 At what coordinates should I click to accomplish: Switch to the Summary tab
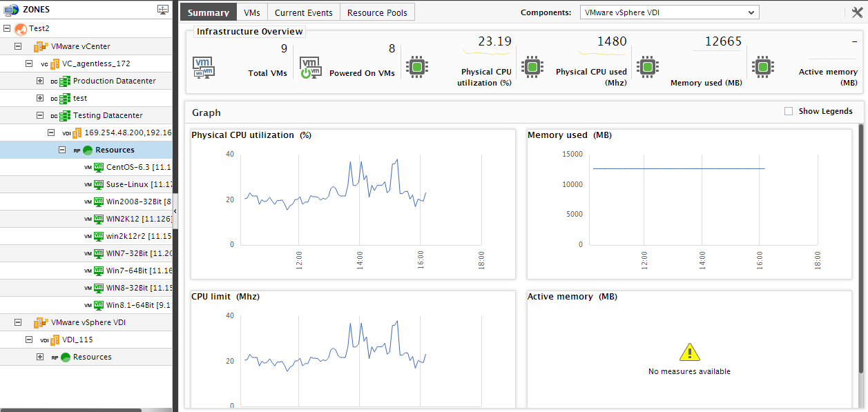pos(208,12)
